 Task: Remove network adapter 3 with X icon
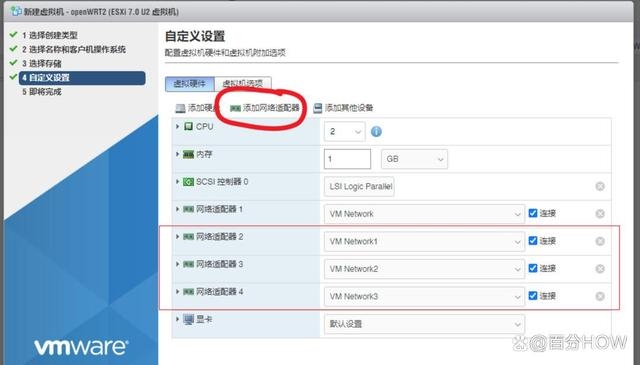pyautogui.click(x=600, y=269)
